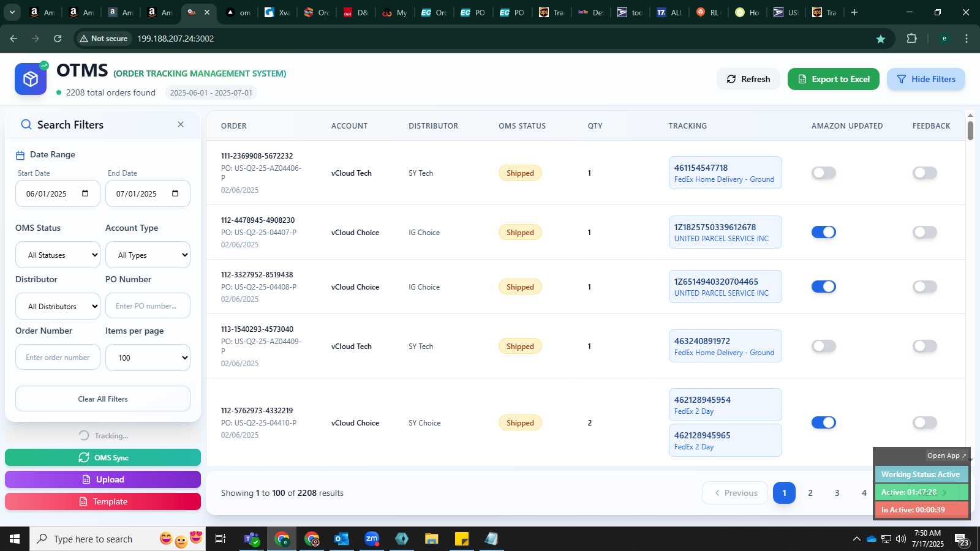Disable Amazon Updated for order 112-3327952-8519438

(824, 287)
